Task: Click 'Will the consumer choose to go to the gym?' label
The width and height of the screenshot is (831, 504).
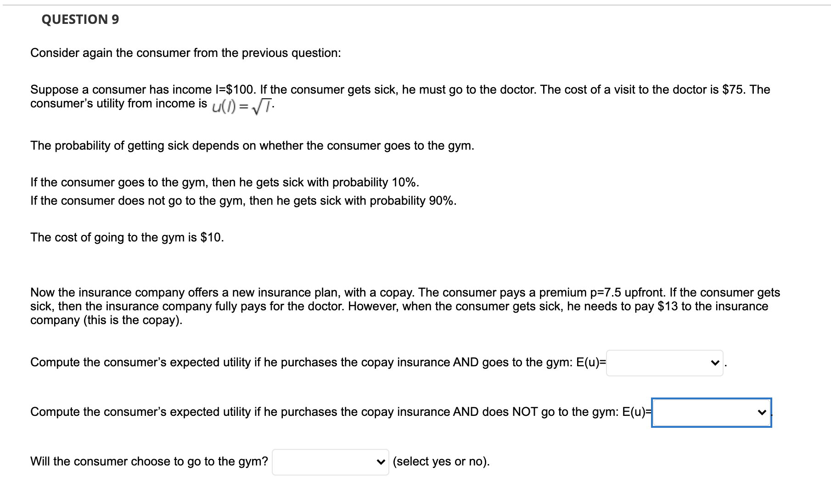Action: (149, 462)
